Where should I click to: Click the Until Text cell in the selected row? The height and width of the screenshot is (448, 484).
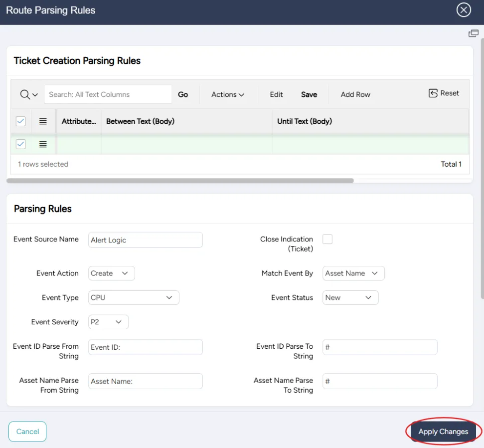point(370,144)
